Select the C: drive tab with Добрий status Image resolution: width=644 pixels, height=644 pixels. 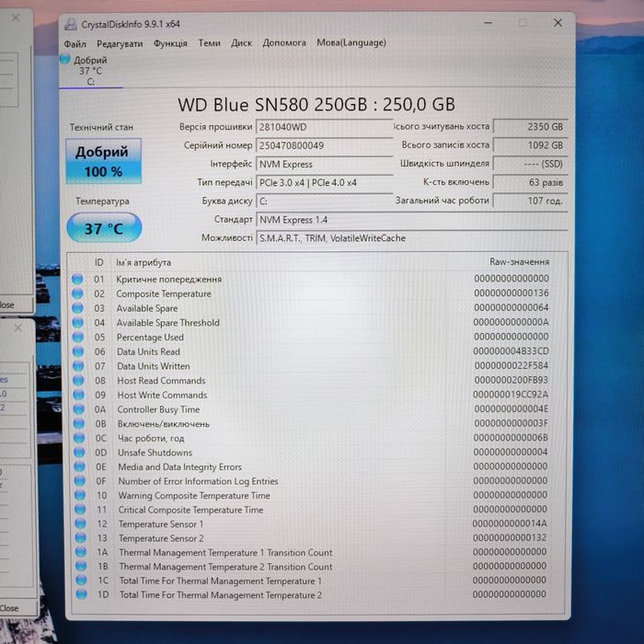coord(90,71)
